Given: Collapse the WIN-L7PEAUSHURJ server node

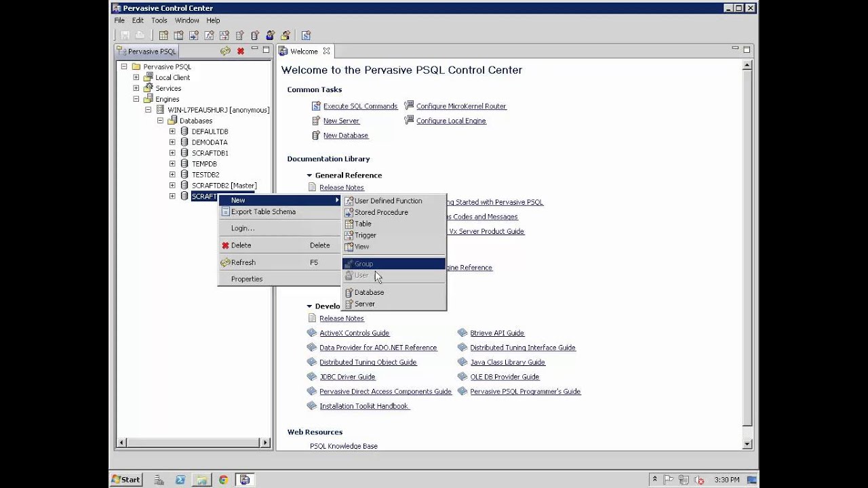Looking at the screenshot, I should pyautogui.click(x=148, y=110).
